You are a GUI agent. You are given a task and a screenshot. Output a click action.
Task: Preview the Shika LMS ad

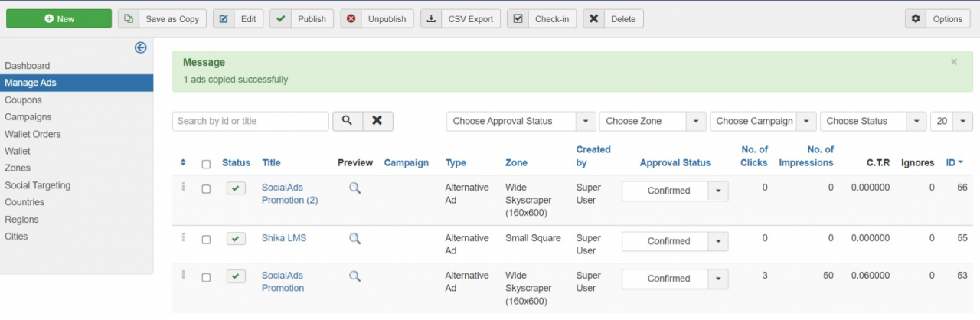point(354,238)
